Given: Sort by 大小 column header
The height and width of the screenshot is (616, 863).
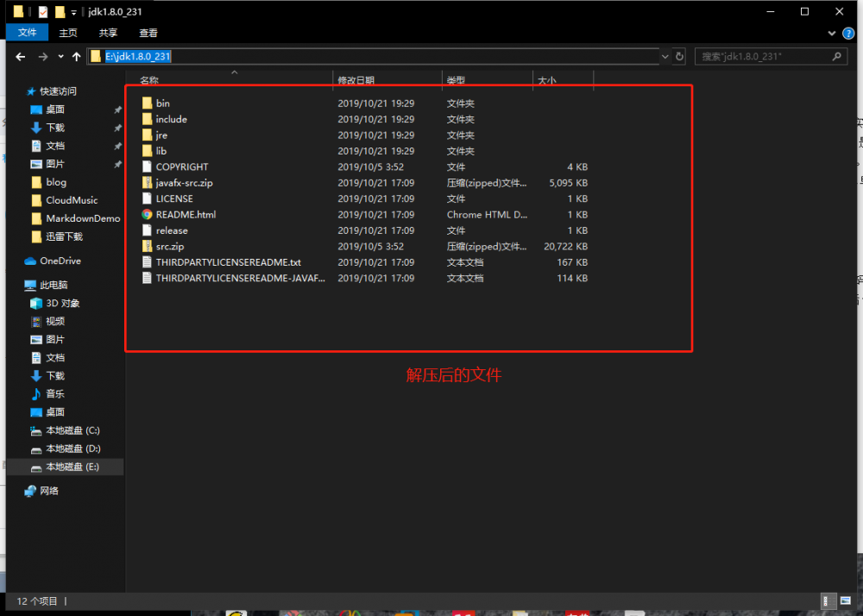Looking at the screenshot, I should click(x=546, y=80).
